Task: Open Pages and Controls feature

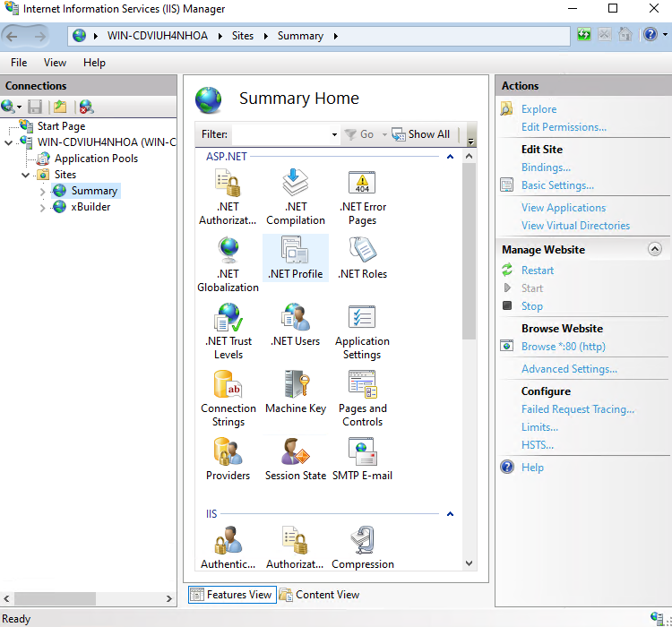Action: pos(363,399)
